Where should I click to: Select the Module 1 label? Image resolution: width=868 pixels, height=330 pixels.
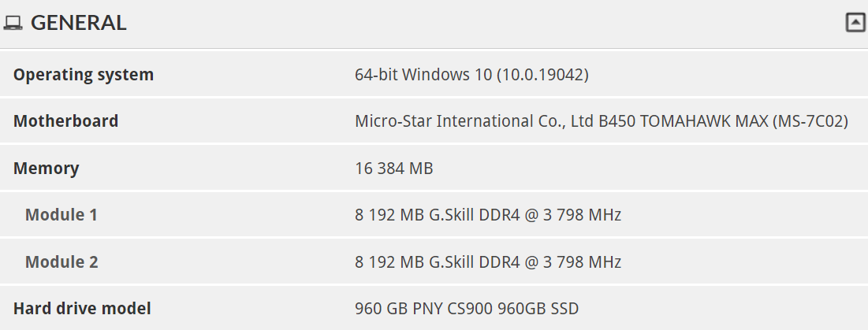[x=61, y=214]
